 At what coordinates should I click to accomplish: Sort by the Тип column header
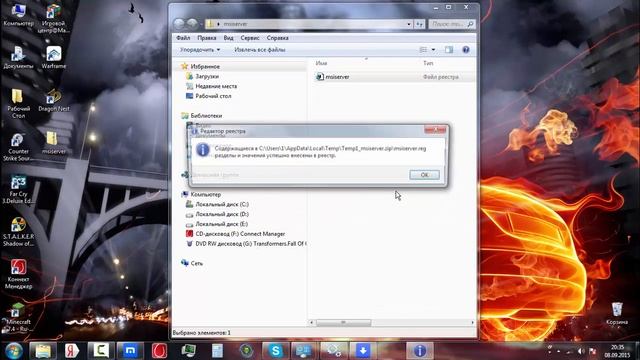[428, 63]
